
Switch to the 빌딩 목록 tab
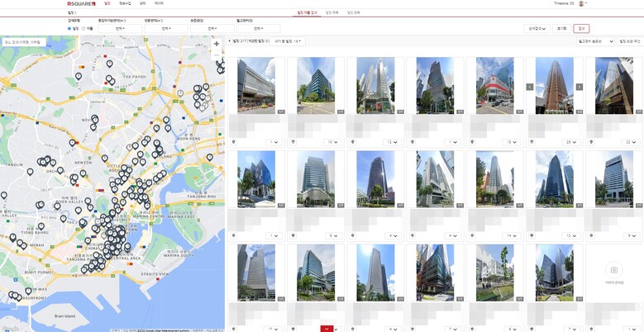[332, 13]
